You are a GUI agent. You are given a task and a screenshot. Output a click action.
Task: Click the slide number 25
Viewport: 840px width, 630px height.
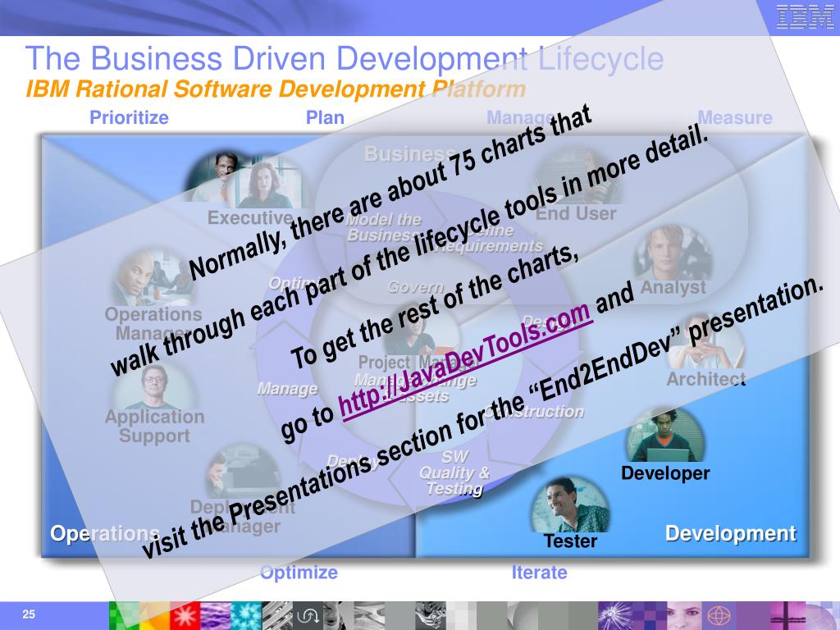coord(29,614)
